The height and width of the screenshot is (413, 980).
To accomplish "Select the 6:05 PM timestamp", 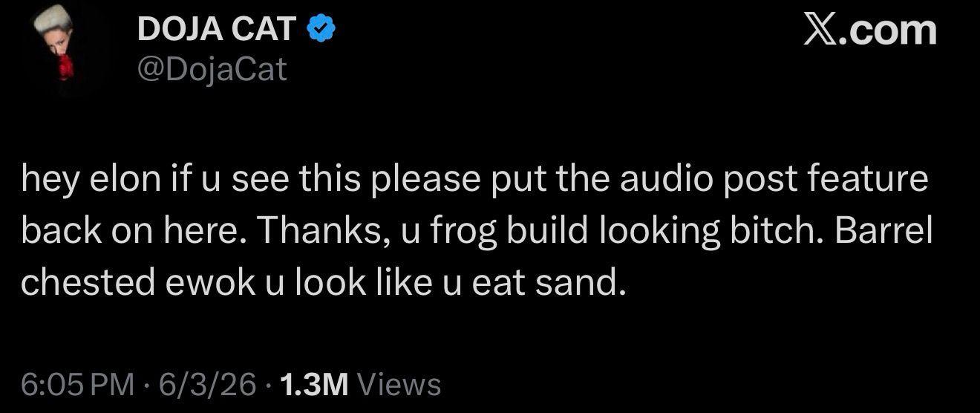I will tap(77, 384).
